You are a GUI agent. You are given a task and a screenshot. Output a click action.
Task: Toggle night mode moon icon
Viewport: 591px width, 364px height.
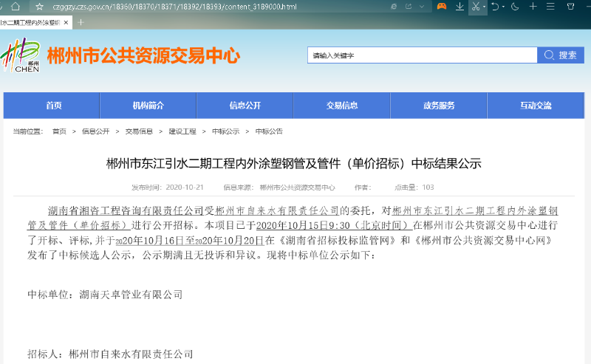[x=514, y=7]
